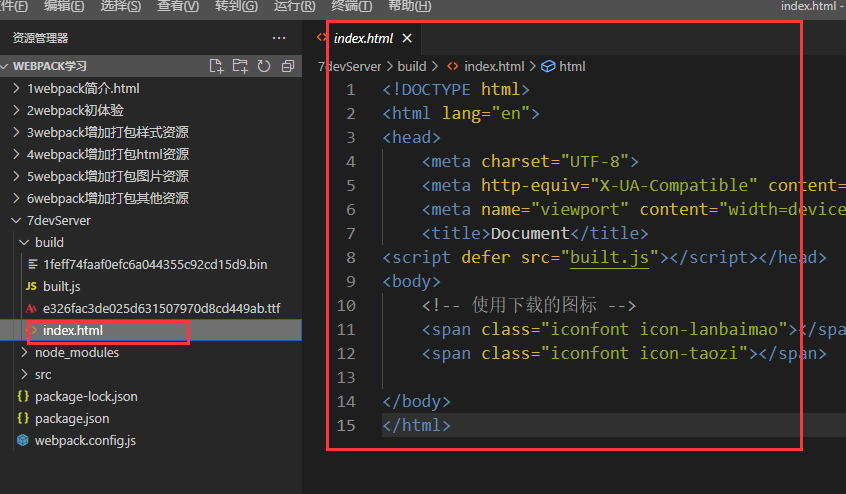The image size is (846, 494).
Task: Expand the 2webpack初体验 folder
Action: click(x=16, y=111)
